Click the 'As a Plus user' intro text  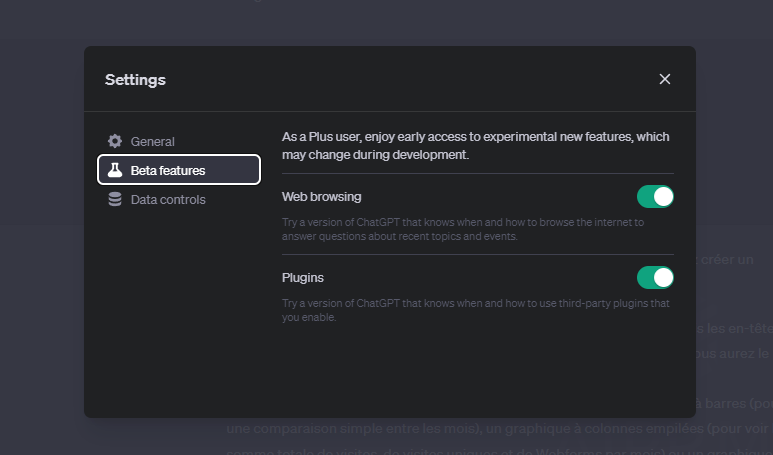476,145
